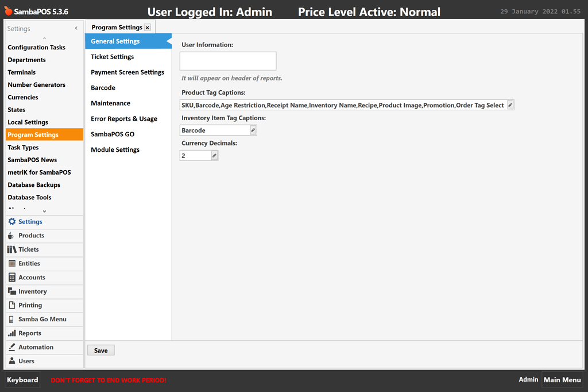Click the Products cup icon
Screen dimensions: 588x392
[11, 236]
